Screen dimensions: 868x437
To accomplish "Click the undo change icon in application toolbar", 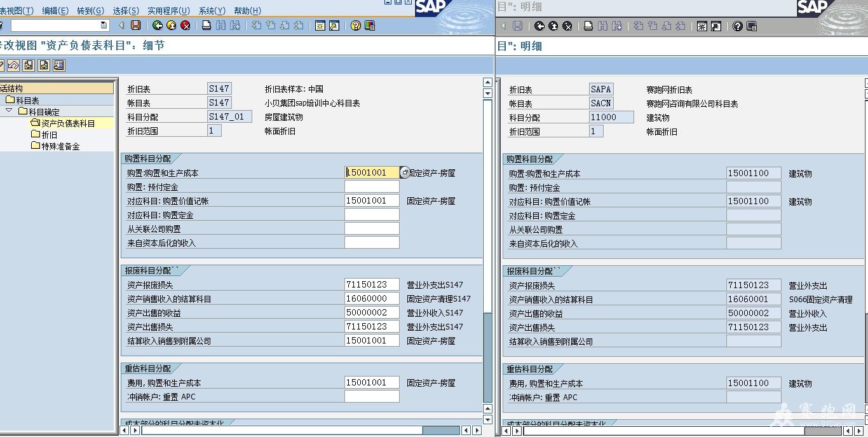I will pyautogui.click(x=13, y=66).
